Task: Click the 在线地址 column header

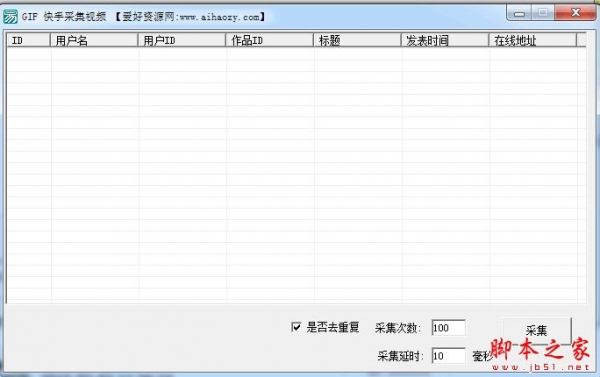Action: point(533,40)
